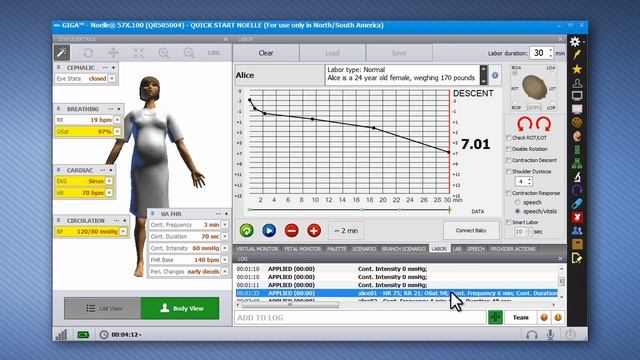Viewport: 640px width, 360px height.
Task: Open OSat value dropdown
Action: point(117,131)
